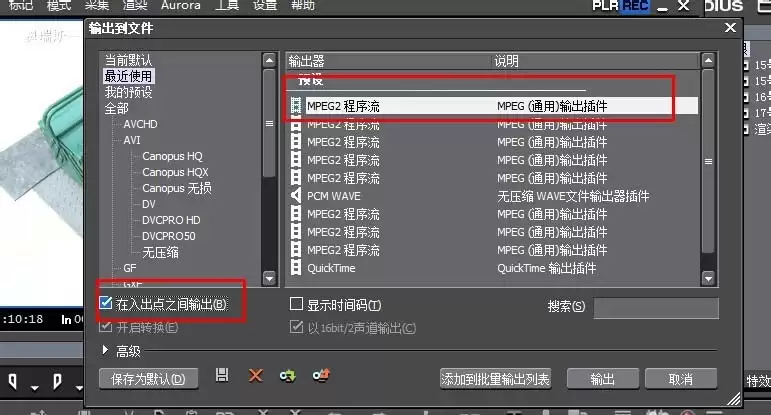This screenshot has height=415, width=771.
Task: Click the import preset icon
Action: click(288, 376)
